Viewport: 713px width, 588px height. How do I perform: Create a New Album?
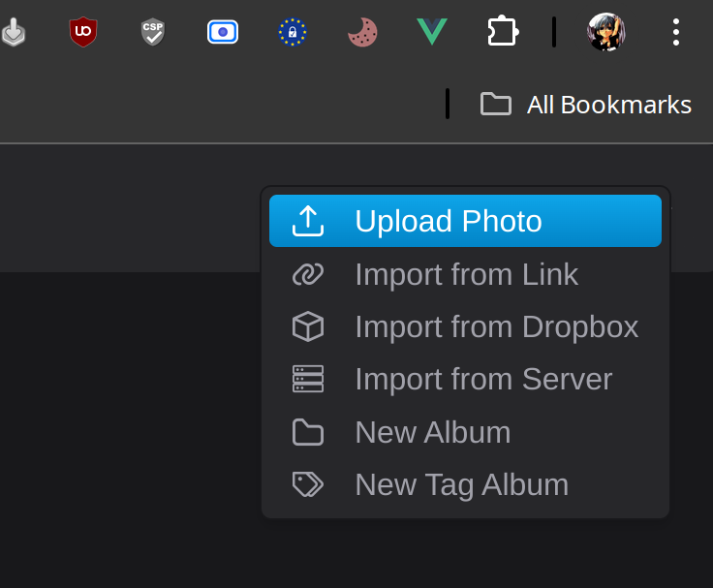[465, 432]
